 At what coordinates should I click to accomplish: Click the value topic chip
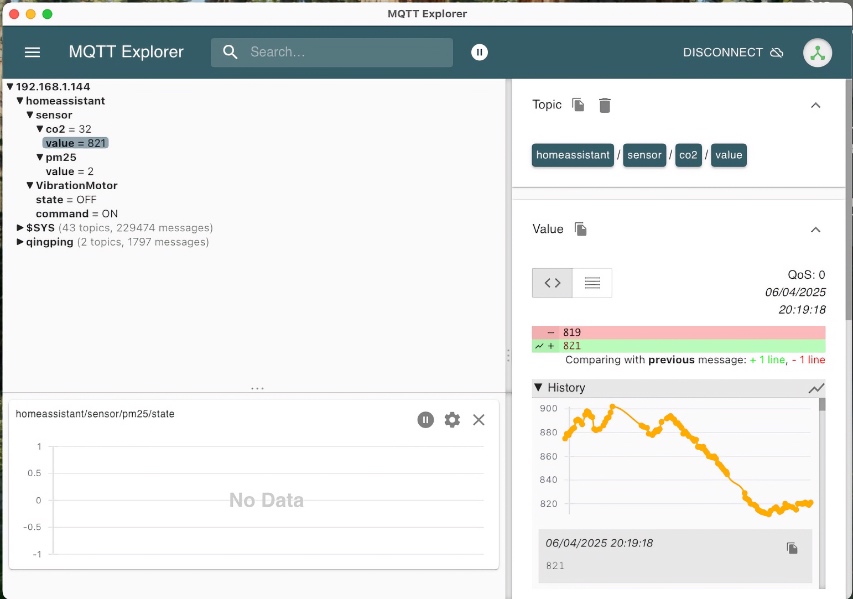click(728, 155)
